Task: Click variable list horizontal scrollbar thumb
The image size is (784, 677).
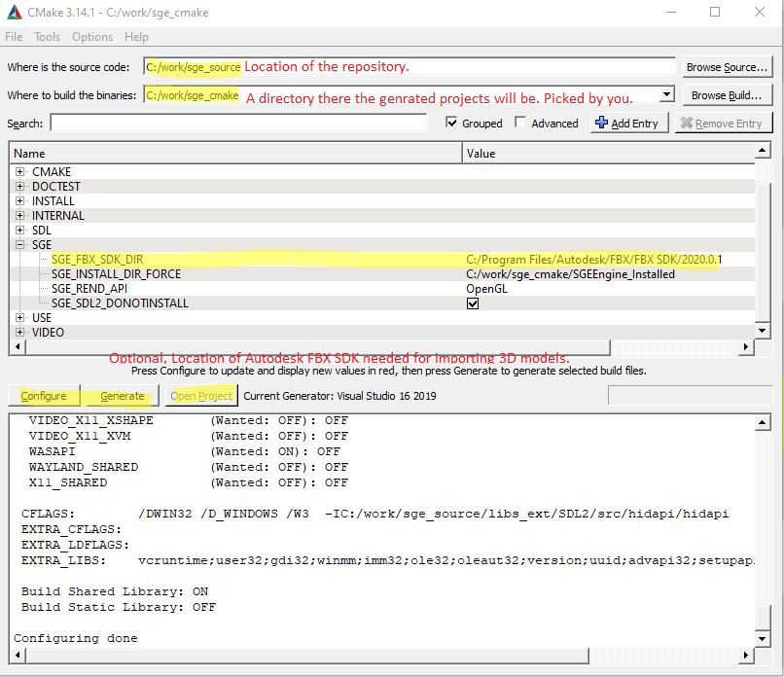Action: pyautogui.click(x=318, y=346)
